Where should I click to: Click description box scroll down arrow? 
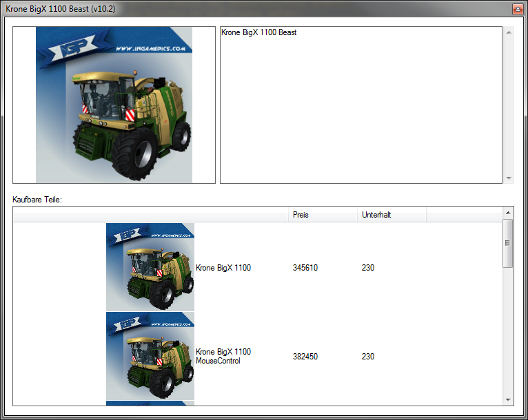[509, 178]
